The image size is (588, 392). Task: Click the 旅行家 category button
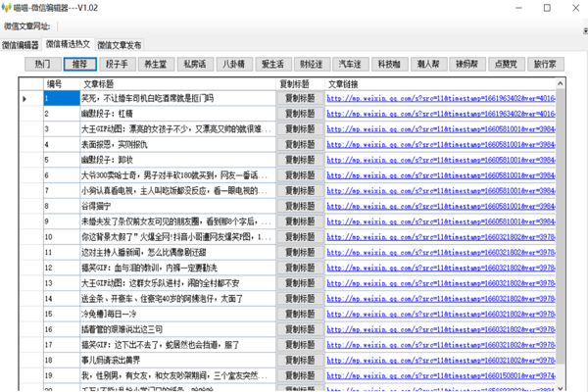[x=544, y=64]
